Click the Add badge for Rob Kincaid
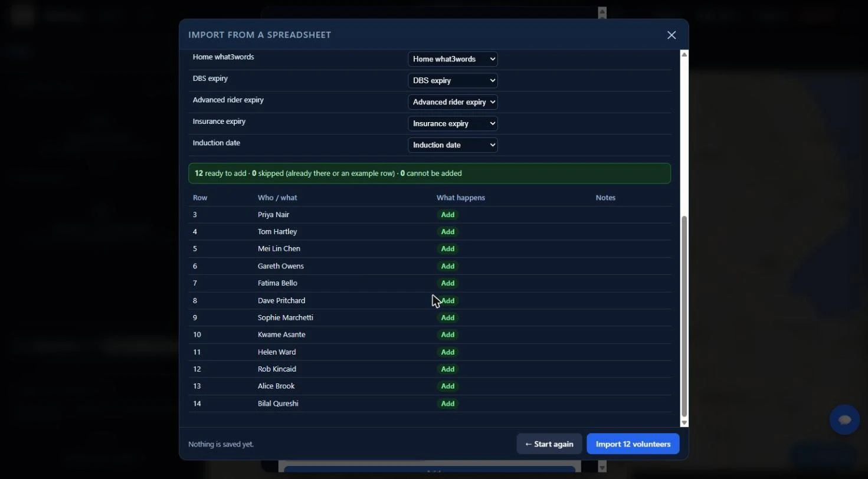Screen dimensions: 868x479 [448, 369]
